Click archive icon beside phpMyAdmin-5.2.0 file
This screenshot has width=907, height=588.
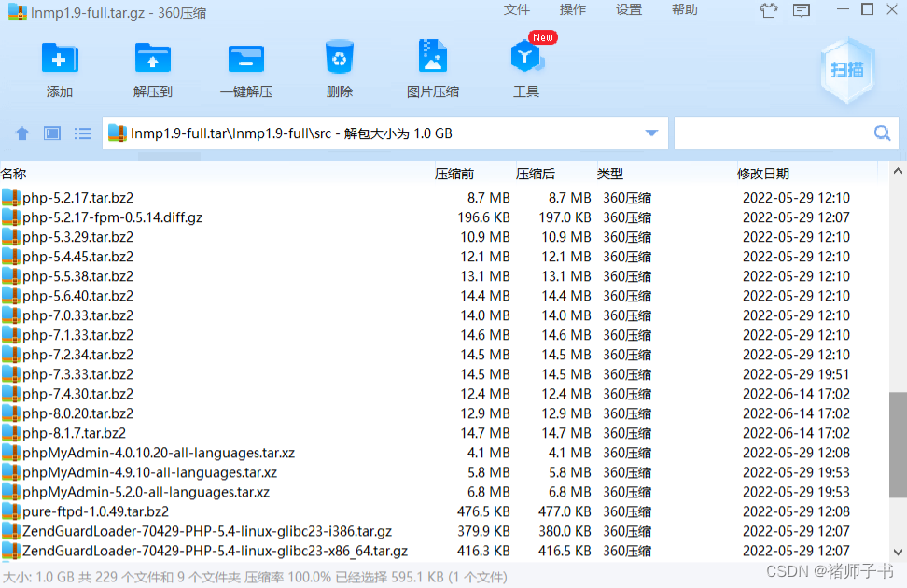pos(10,492)
